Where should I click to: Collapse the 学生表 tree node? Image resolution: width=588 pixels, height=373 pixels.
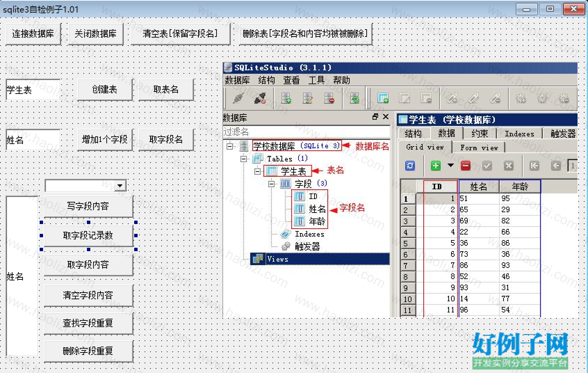[x=258, y=171]
